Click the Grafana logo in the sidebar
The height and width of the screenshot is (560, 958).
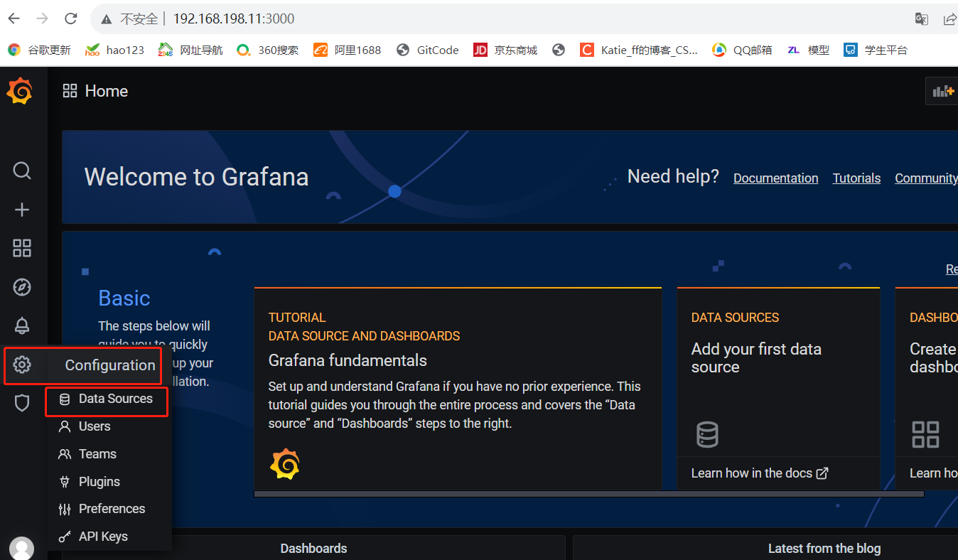tap(20, 91)
